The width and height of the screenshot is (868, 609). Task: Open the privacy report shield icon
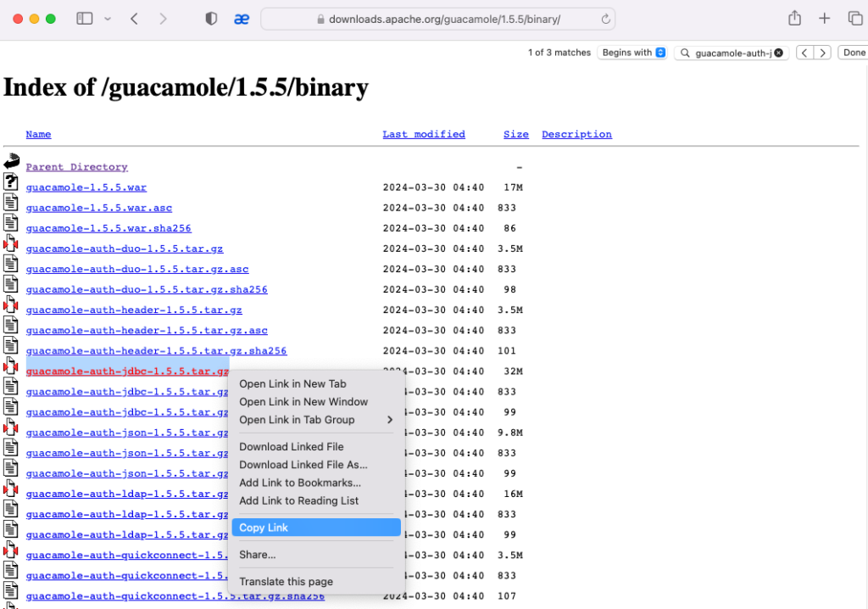[x=211, y=19]
